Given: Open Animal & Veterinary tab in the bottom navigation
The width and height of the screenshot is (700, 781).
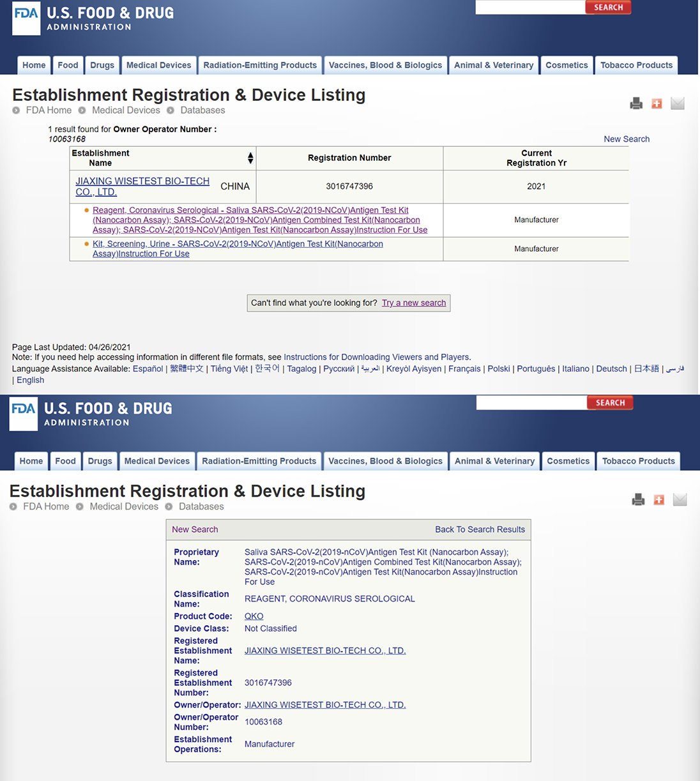Looking at the screenshot, I should pyautogui.click(x=494, y=461).
